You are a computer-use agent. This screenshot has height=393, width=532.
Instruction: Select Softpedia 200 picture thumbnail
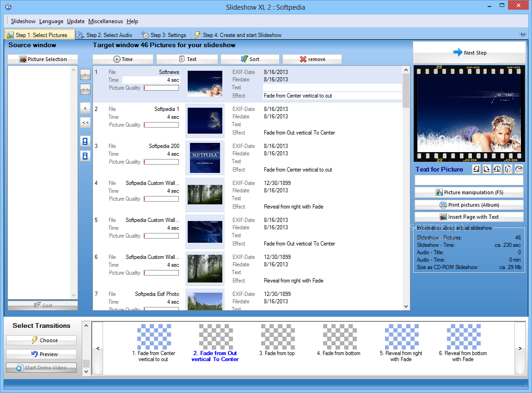205,158
